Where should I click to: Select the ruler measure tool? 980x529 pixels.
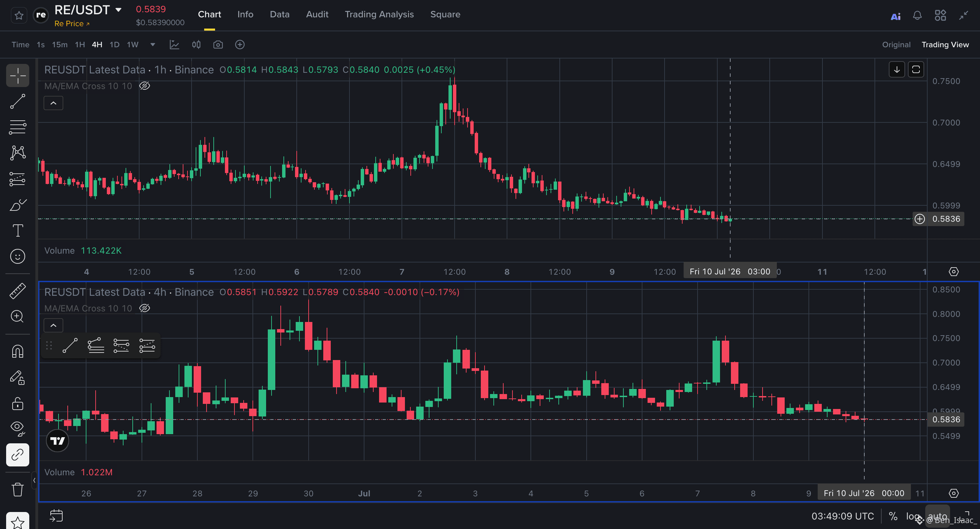coord(17,291)
